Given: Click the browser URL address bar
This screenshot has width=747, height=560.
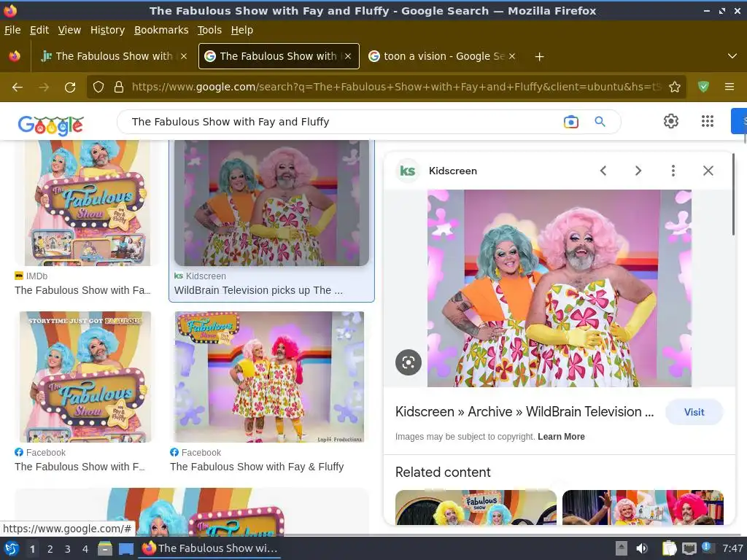Looking at the screenshot, I should [395, 87].
